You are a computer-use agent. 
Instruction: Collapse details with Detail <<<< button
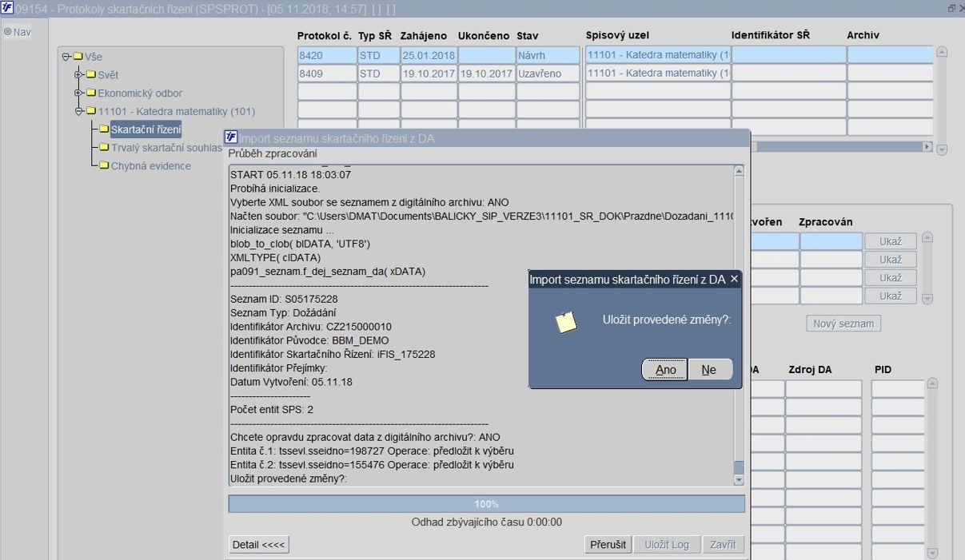pos(259,544)
